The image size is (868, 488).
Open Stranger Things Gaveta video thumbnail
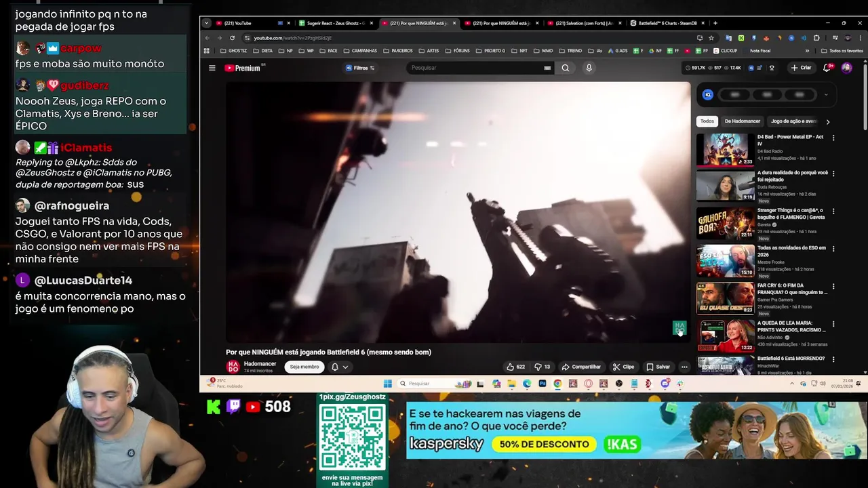(725, 224)
